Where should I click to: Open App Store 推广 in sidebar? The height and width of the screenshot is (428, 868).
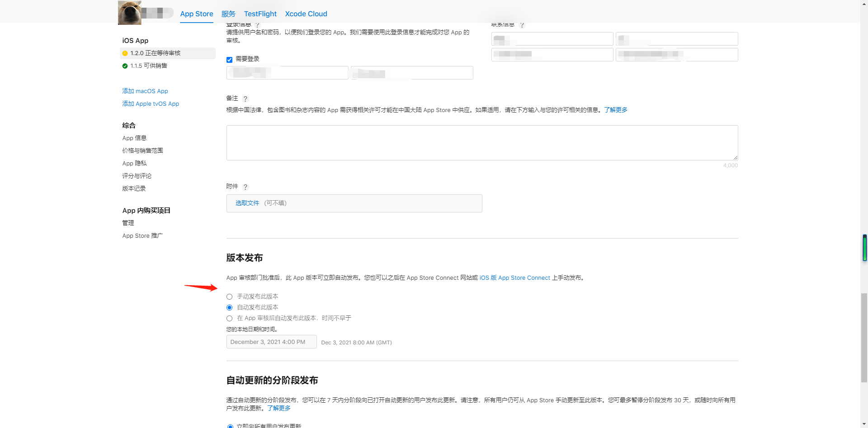tap(142, 236)
